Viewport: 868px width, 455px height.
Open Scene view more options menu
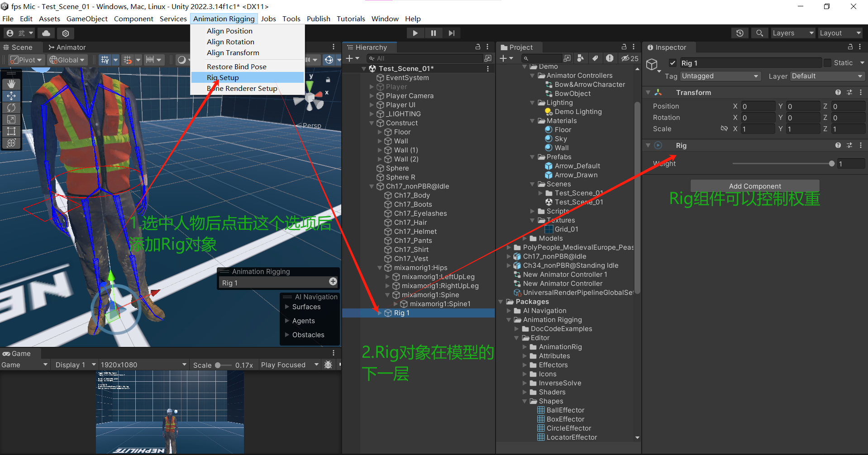(x=334, y=47)
